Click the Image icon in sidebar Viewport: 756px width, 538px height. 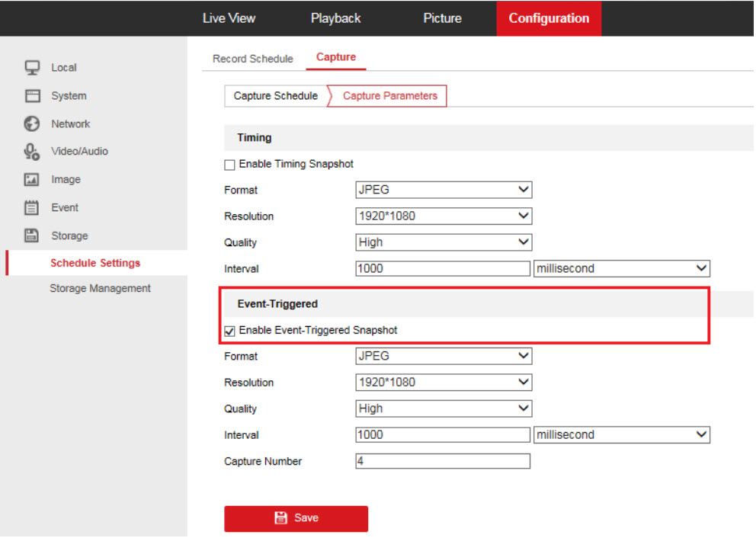32,180
